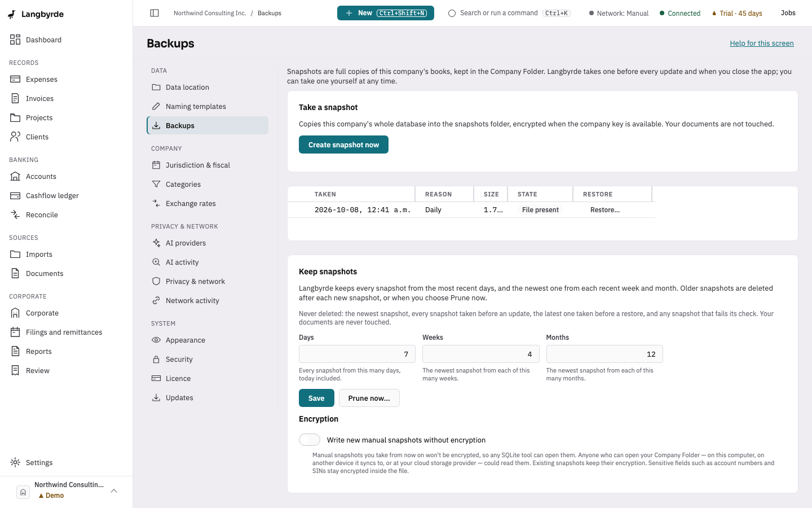Click the New button in top bar

pyautogui.click(x=386, y=13)
